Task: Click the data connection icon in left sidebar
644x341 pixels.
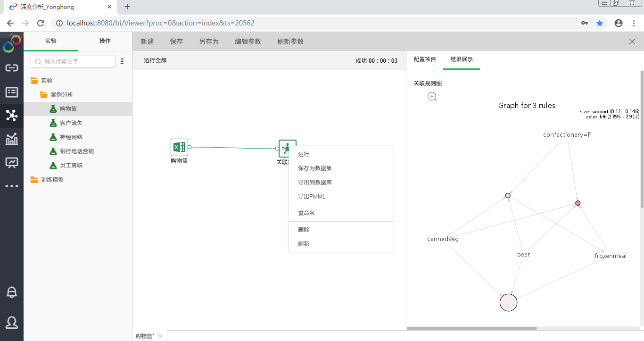Action: (x=11, y=68)
